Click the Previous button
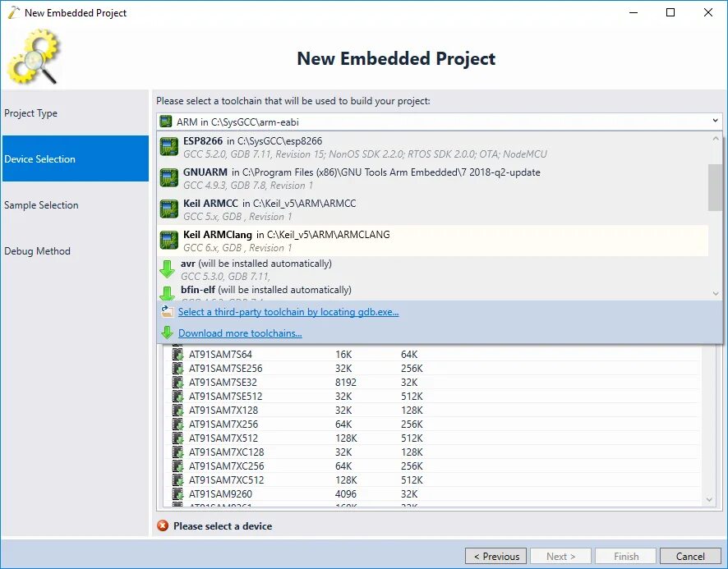Screen dimensions: 728x569 tap(495, 556)
